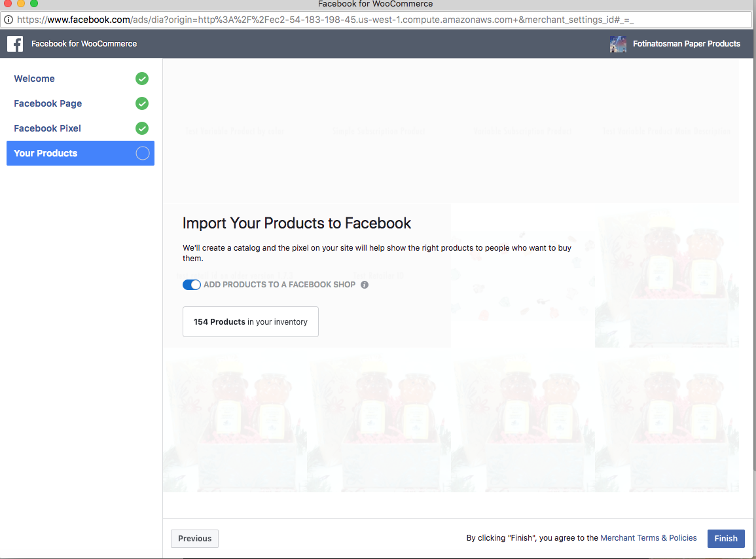Click the Fotinatosman Paper Products page name
Image resolution: width=756 pixels, height=559 pixels.
(687, 44)
